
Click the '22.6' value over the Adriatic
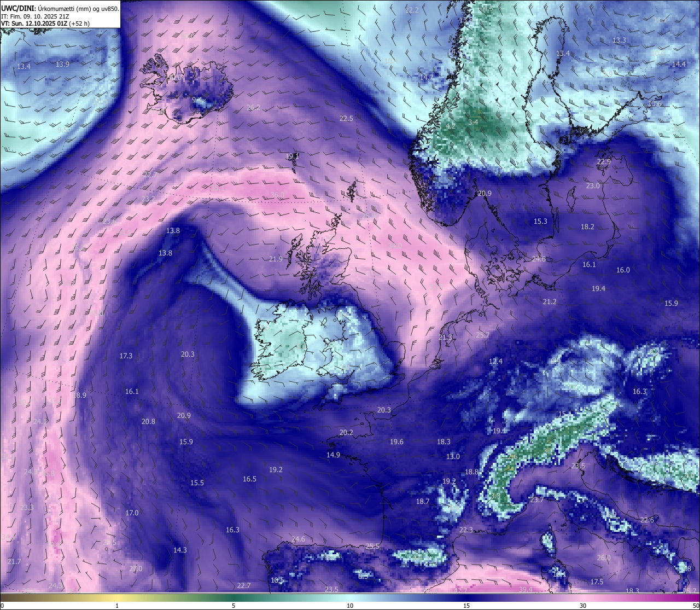point(647,520)
